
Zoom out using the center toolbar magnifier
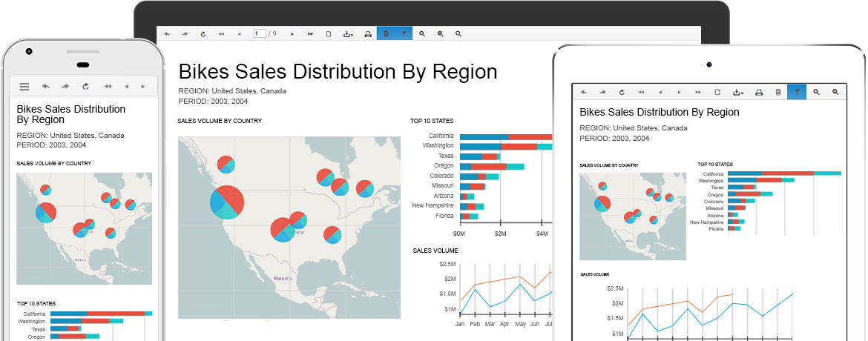click(x=441, y=34)
